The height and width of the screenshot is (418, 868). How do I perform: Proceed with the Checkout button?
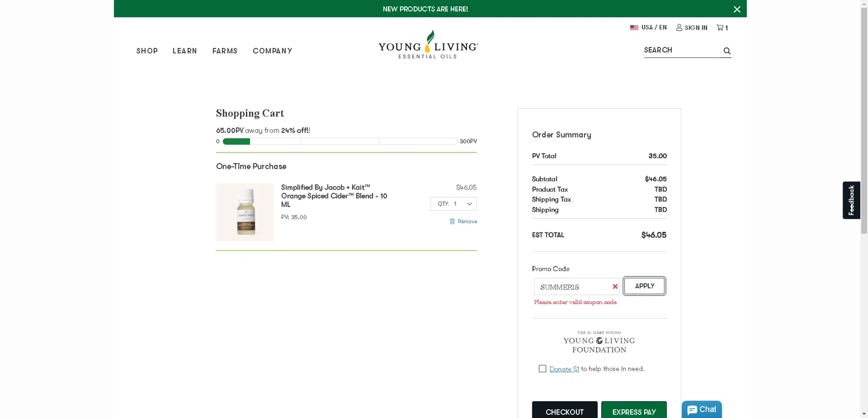click(x=565, y=410)
